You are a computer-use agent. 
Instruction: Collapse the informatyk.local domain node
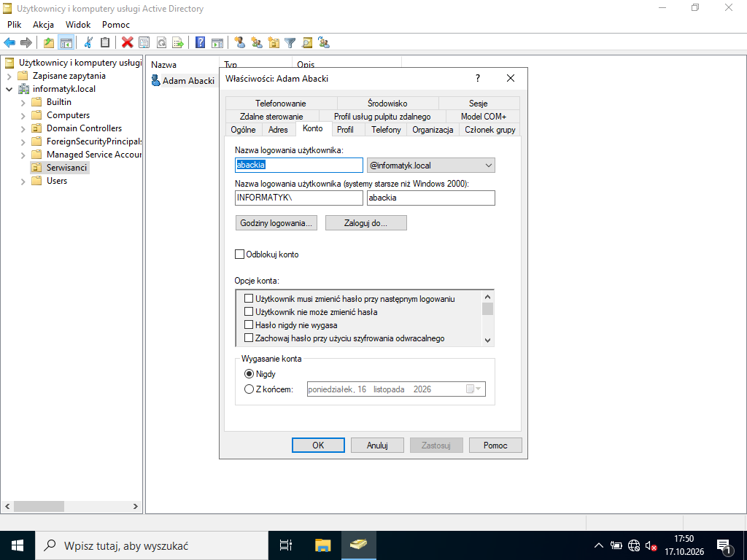[x=9, y=89]
